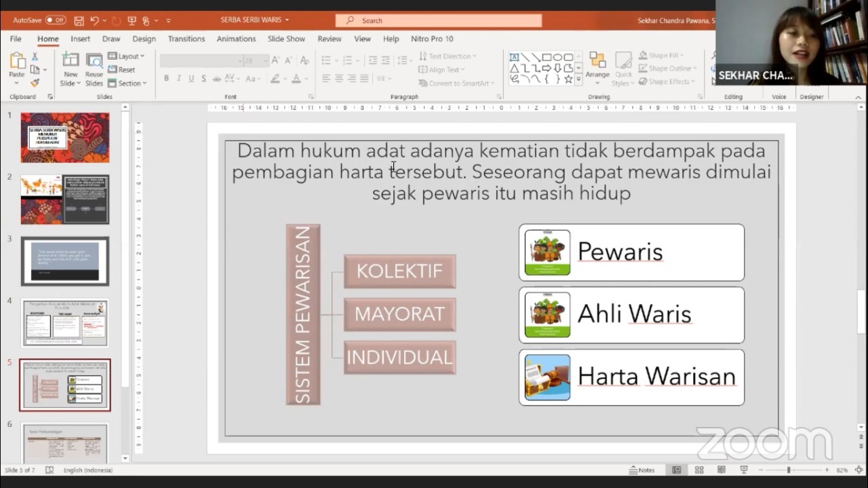Switch to Reading View
The height and width of the screenshot is (488, 868).
[722, 470]
